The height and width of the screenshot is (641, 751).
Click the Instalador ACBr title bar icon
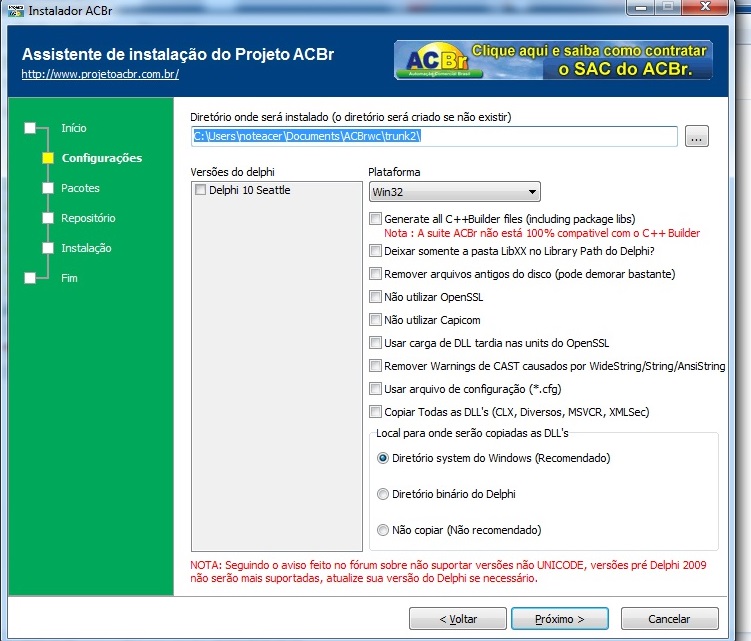tap(16, 11)
